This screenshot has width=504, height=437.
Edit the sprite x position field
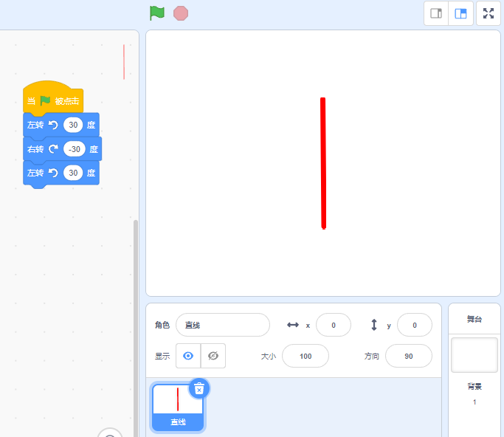pos(334,325)
